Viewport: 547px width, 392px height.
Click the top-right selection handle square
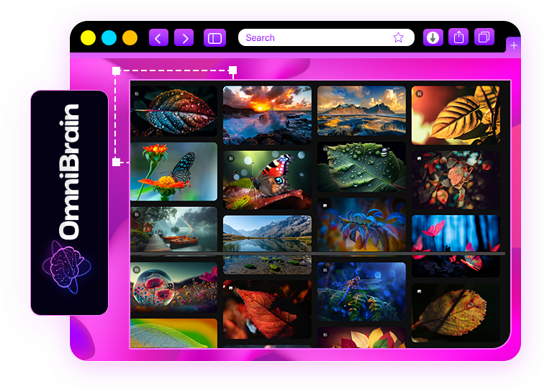point(232,70)
